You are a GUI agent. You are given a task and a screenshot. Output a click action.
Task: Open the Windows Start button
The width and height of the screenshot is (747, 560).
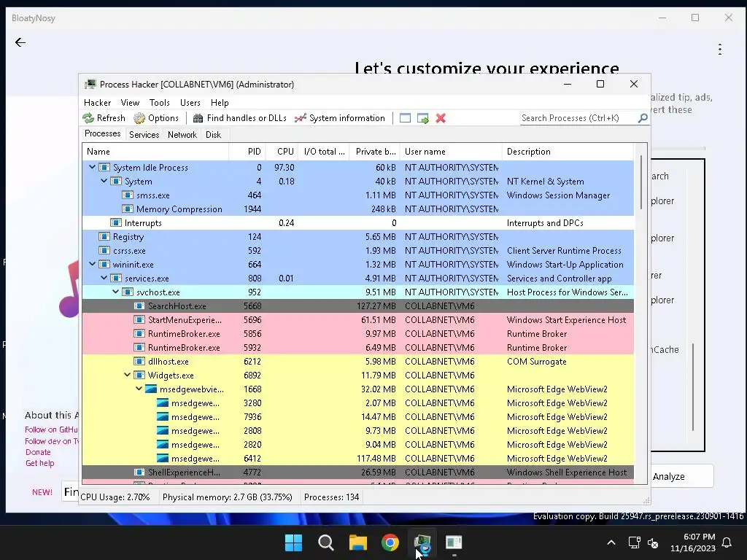coord(293,542)
